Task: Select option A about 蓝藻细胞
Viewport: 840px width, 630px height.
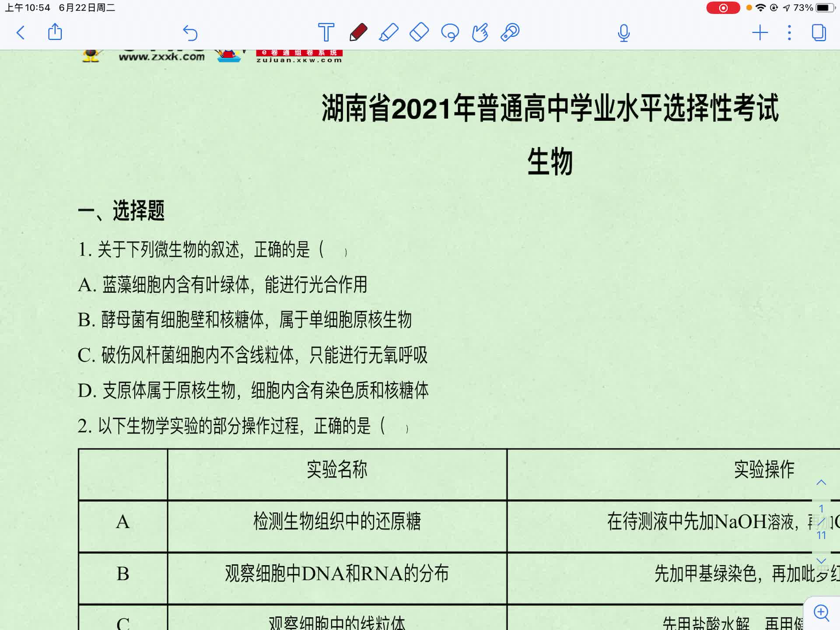Action: tap(222, 285)
